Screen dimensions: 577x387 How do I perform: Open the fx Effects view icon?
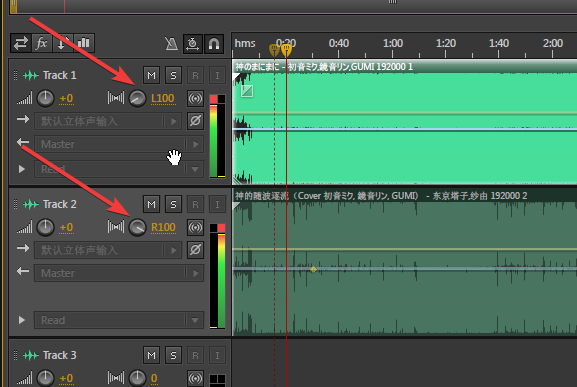pos(42,43)
